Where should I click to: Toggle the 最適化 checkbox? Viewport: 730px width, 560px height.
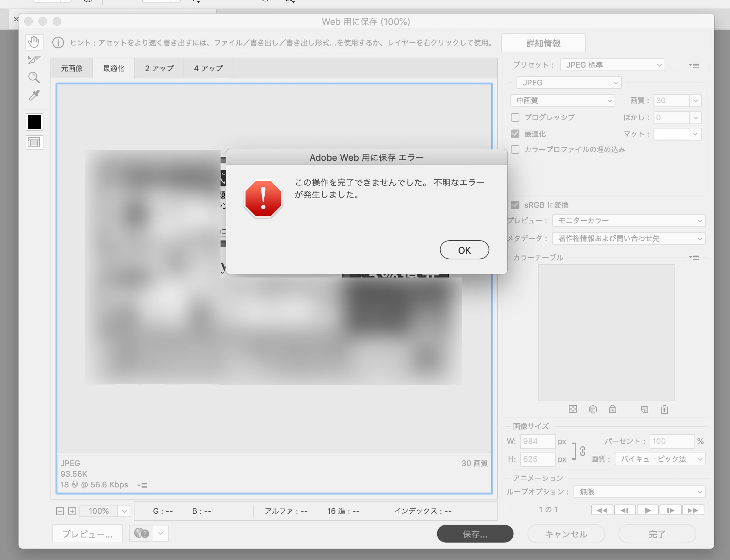pyautogui.click(x=515, y=134)
